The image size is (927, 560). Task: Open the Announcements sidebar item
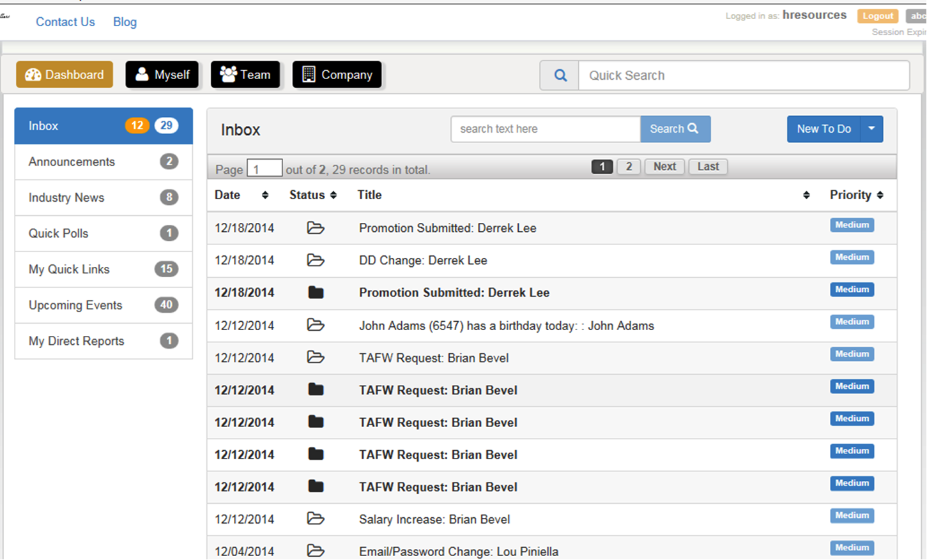coord(71,162)
